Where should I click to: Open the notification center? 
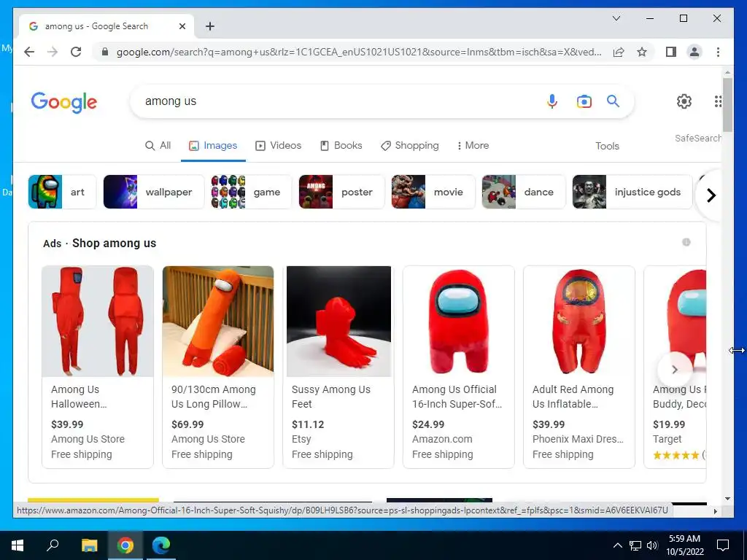(x=723, y=545)
